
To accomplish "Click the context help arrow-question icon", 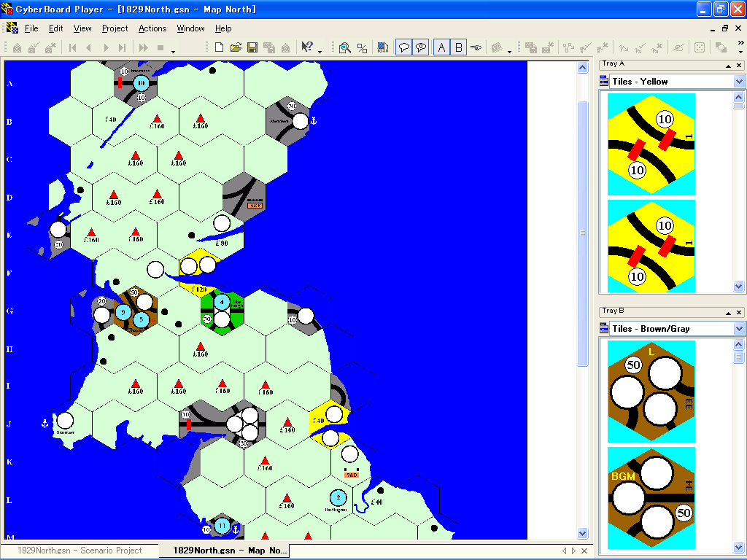I will click(x=307, y=47).
